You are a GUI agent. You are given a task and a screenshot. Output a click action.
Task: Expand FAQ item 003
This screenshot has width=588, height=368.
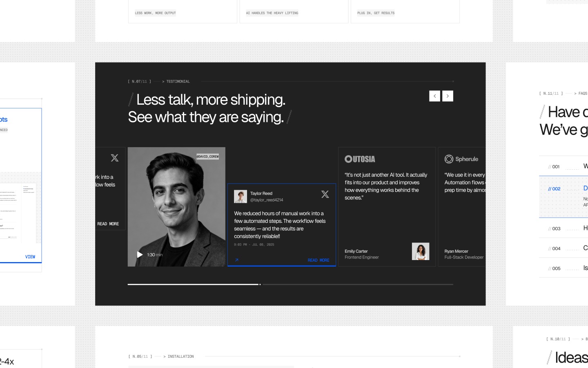tap(563, 229)
